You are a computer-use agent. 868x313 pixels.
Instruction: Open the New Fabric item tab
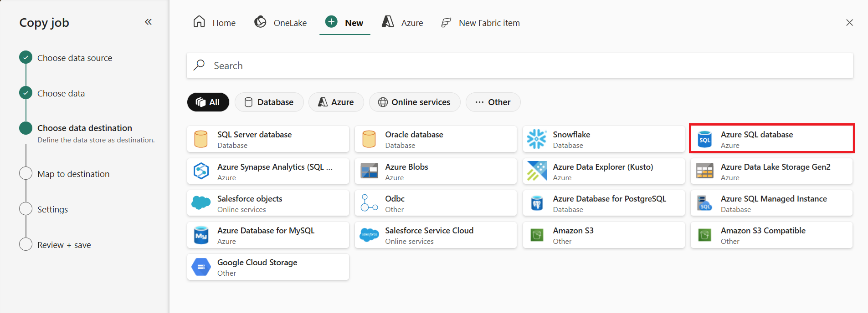coord(480,23)
